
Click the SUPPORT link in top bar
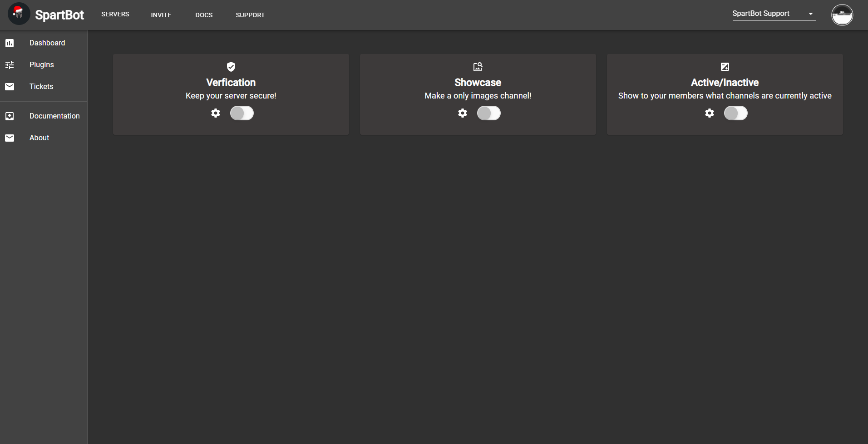pos(250,15)
